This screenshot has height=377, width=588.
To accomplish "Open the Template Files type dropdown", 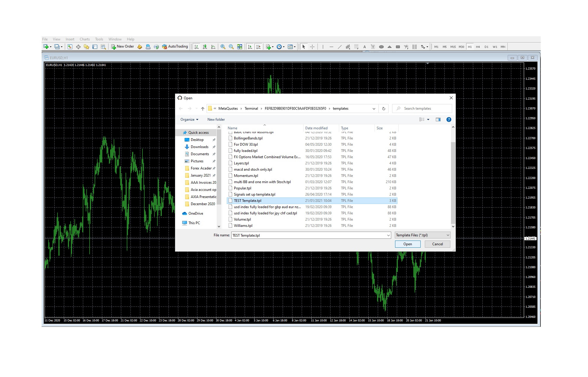I will click(x=422, y=235).
